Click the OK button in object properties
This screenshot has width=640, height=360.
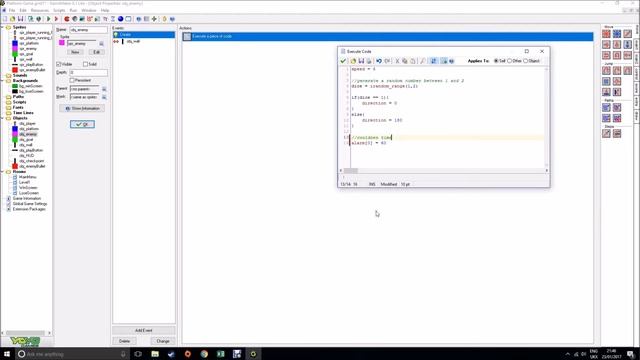[82, 124]
